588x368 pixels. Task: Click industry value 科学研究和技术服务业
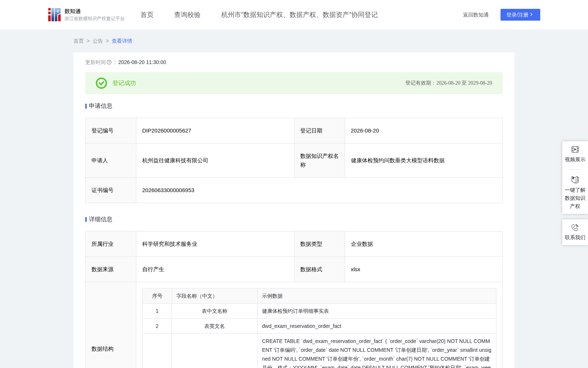170,244
